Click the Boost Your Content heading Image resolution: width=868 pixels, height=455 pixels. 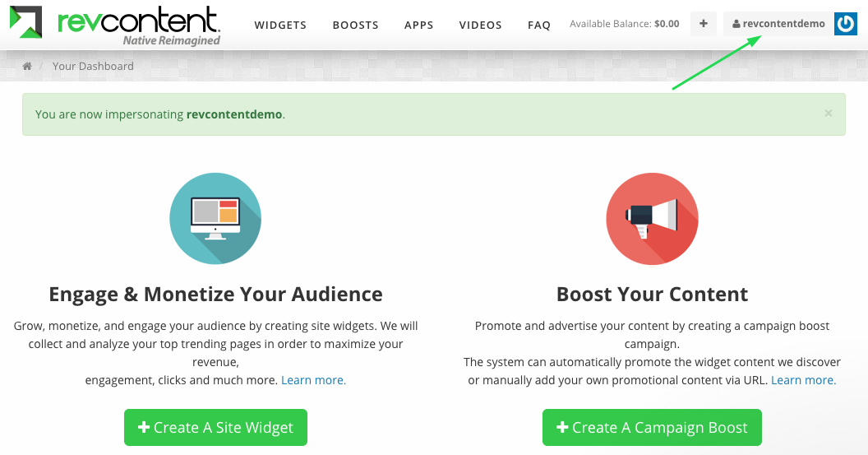pos(652,294)
